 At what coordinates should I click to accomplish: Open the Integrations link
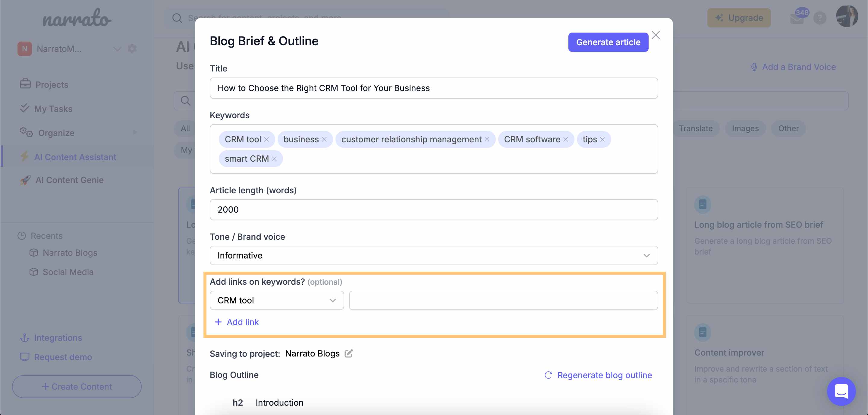(58, 338)
